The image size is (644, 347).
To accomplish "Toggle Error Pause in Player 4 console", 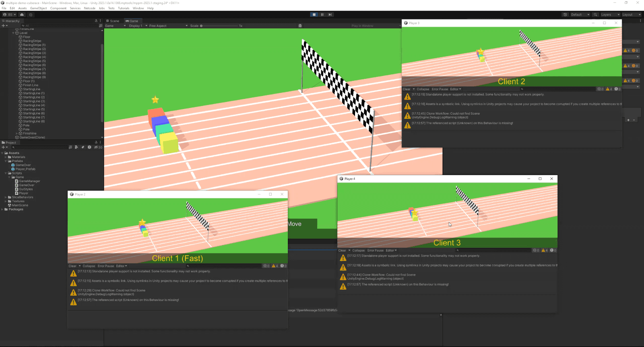I will tap(376, 250).
